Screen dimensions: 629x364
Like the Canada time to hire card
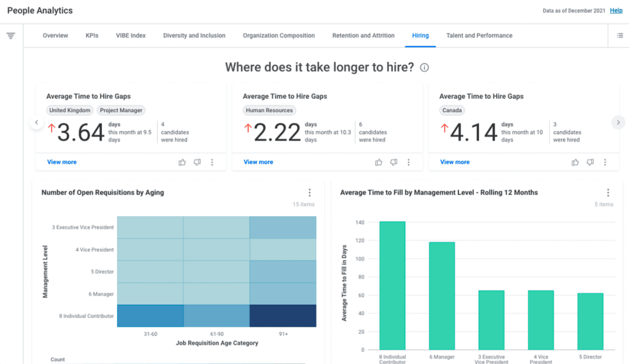pos(575,162)
